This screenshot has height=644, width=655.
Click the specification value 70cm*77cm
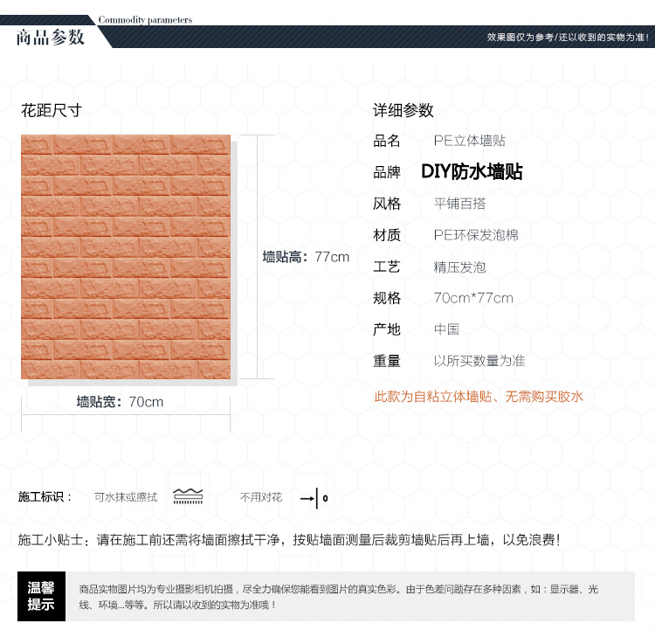coord(473,298)
